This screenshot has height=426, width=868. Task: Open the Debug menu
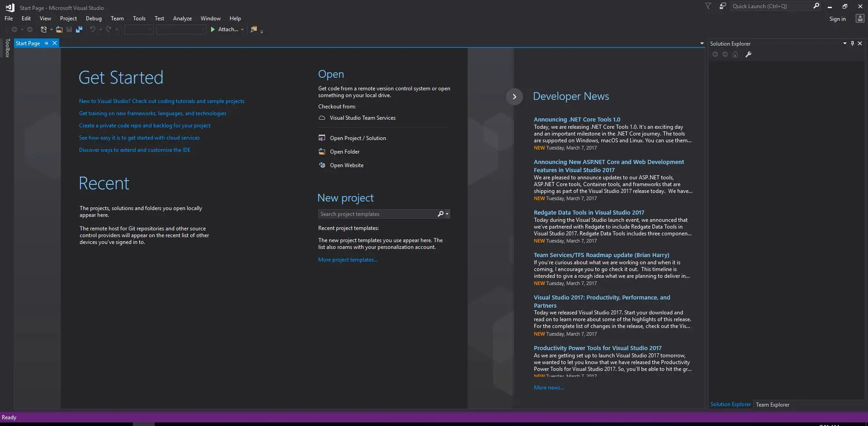point(94,19)
